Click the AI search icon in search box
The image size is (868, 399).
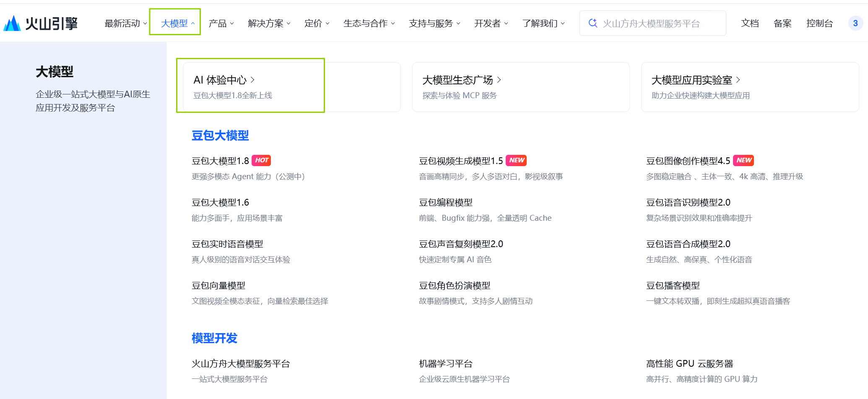tap(593, 23)
